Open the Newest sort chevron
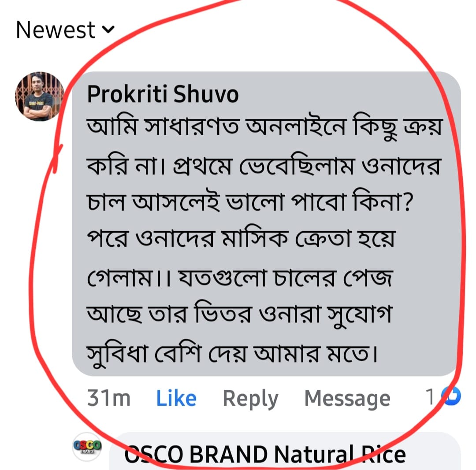Screen dimensions: 476x470 (x=108, y=30)
